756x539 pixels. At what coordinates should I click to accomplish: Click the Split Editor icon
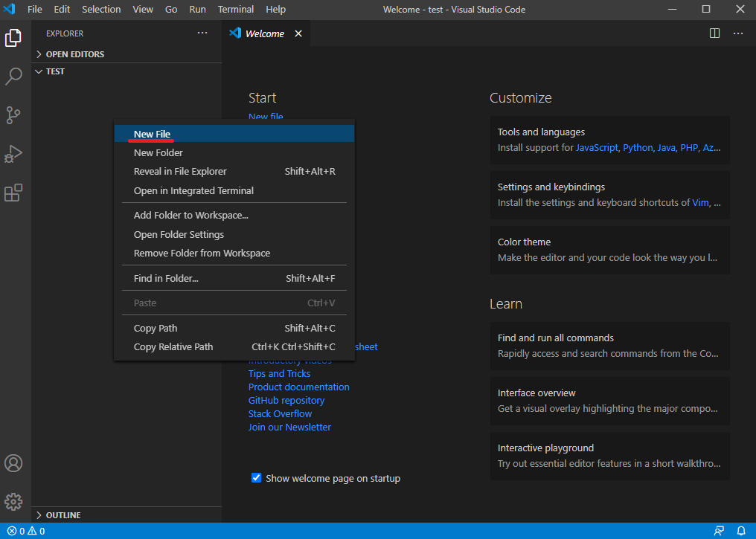(x=714, y=33)
